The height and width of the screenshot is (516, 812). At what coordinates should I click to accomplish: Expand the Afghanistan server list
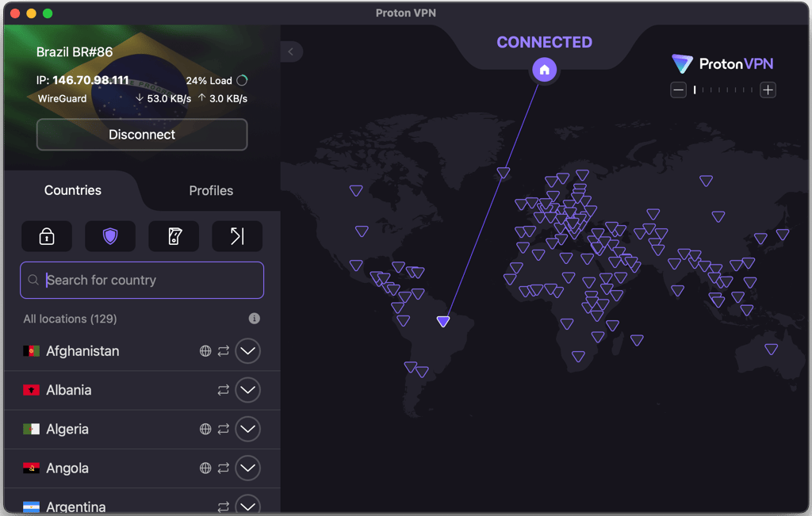click(x=247, y=351)
